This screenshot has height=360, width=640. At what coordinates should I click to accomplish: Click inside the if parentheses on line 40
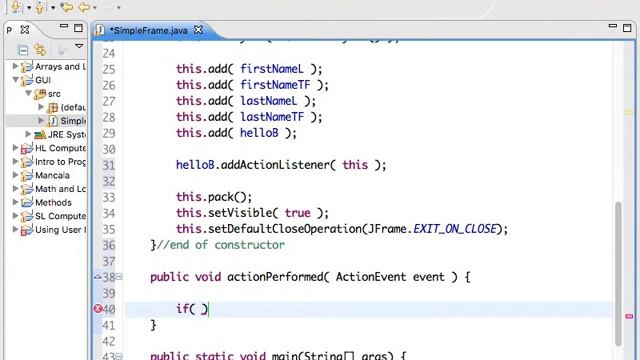coord(198,309)
